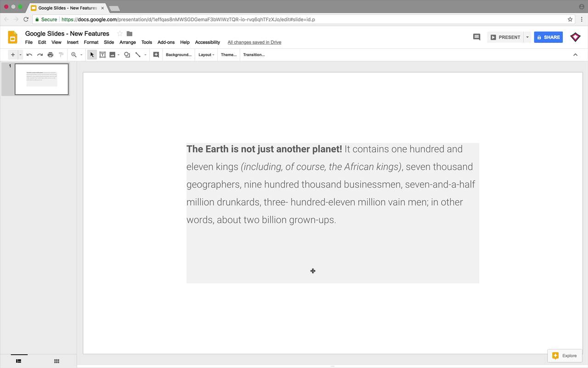588x368 pixels.
Task: Click the Transition... button
Action: (254, 55)
